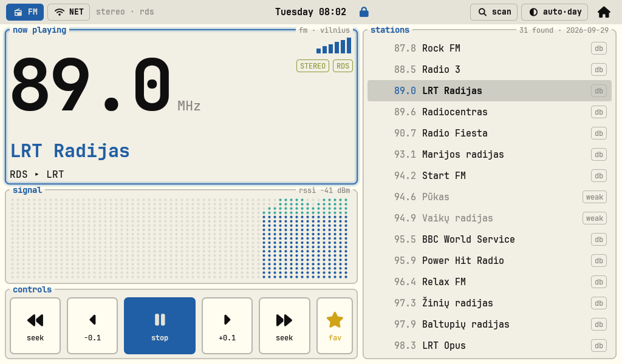Click the rssi -41 dBm readout
622x364 pixels.
(324, 190)
